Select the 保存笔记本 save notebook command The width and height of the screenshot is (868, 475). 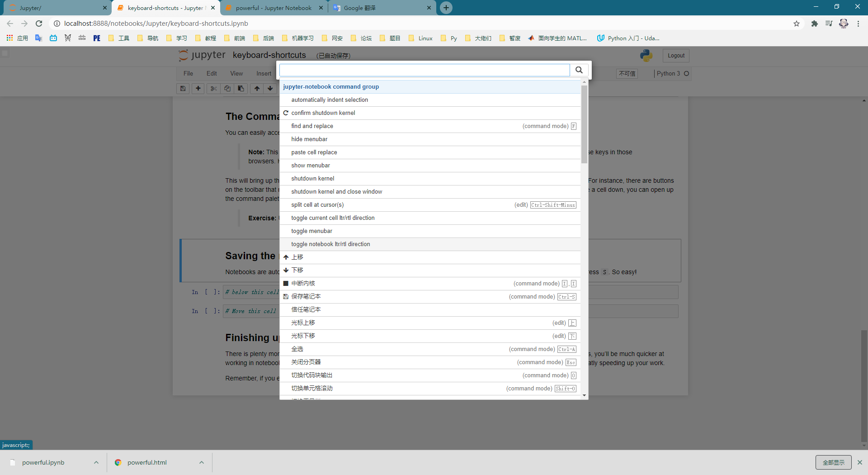pyautogui.click(x=430, y=297)
